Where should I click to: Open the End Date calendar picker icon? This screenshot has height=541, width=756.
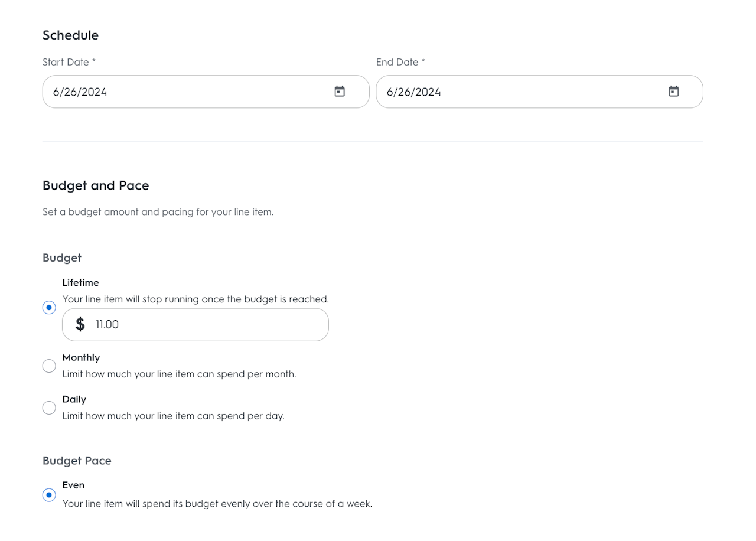pyautogui.click(x=673, y=92)
